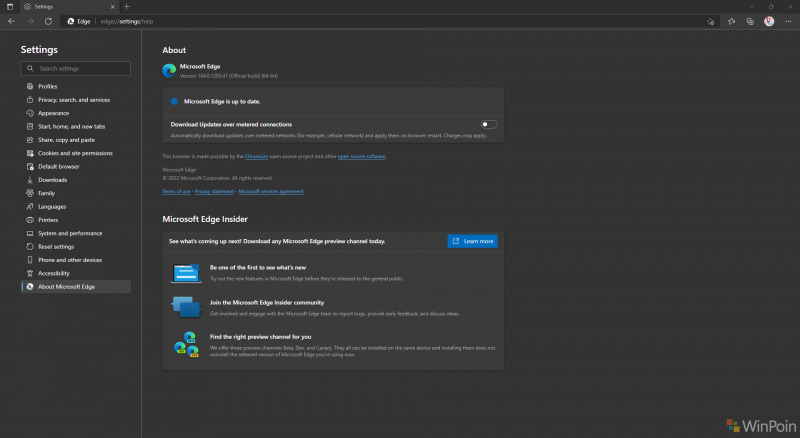
Task: Refresh the settings page
Action: tap(48, 21)
